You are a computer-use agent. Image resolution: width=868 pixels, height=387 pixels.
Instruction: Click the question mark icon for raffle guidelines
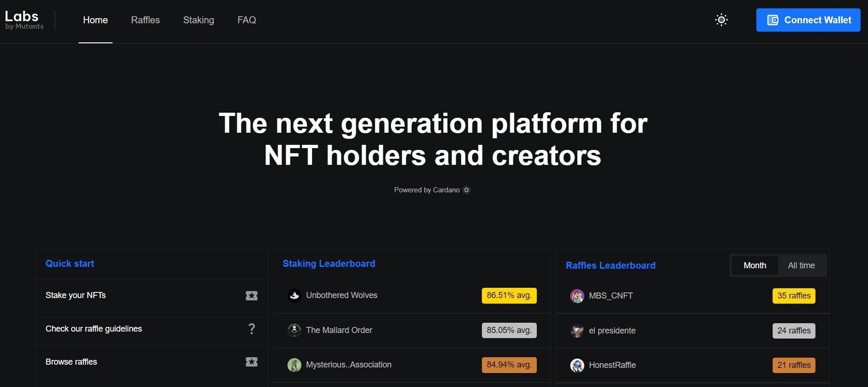(x=252, y=329)
